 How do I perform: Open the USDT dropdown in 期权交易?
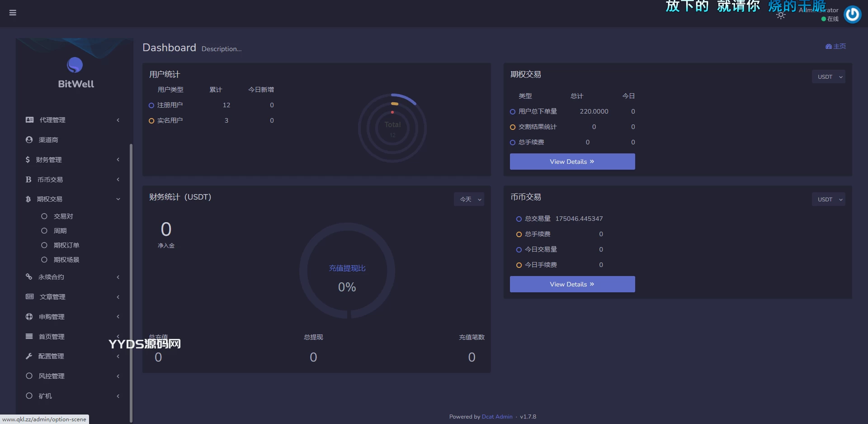coord(828,77)
